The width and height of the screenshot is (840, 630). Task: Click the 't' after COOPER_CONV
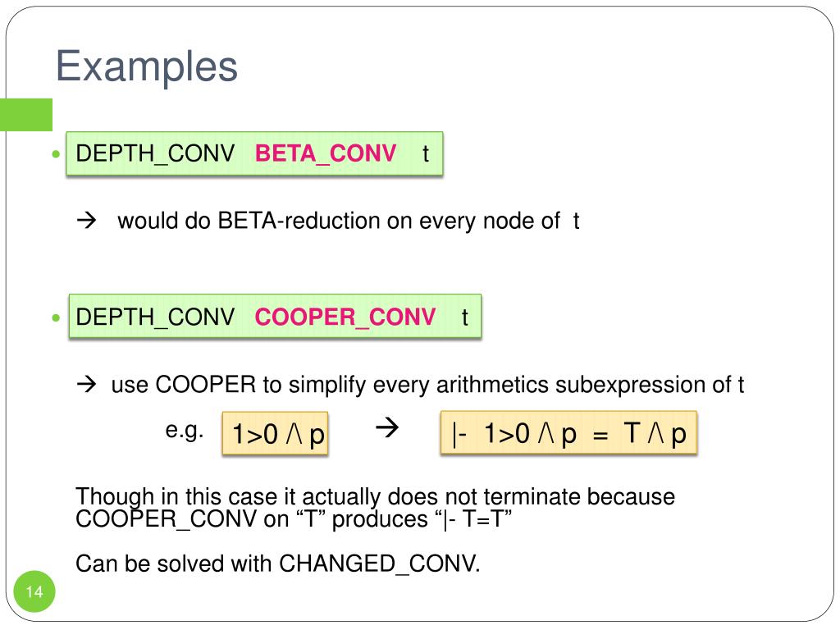[x=464, y=317]
